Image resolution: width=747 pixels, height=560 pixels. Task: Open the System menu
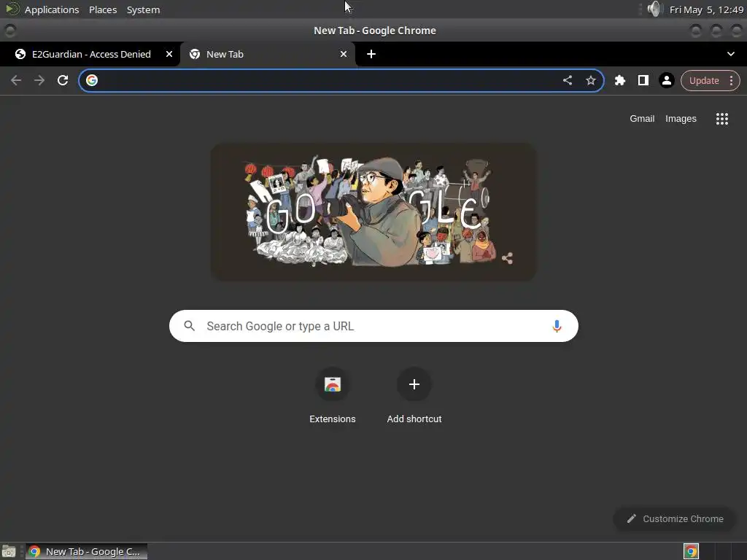(x=143, y=9)
